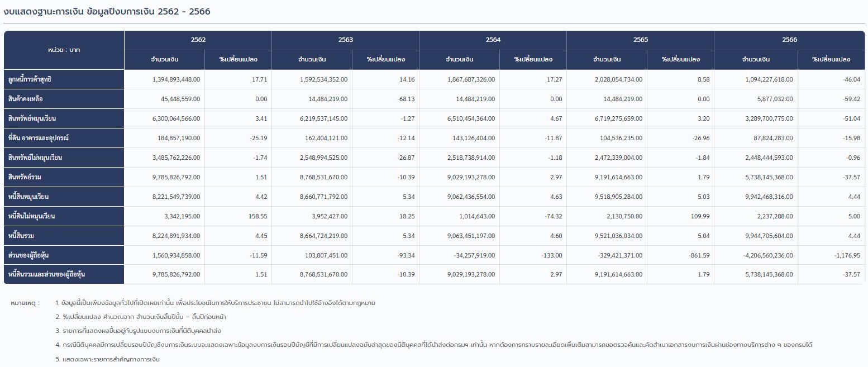Select the 2566 year column header
The width and height of the screenshot is (868, 367).
[789, 40]
